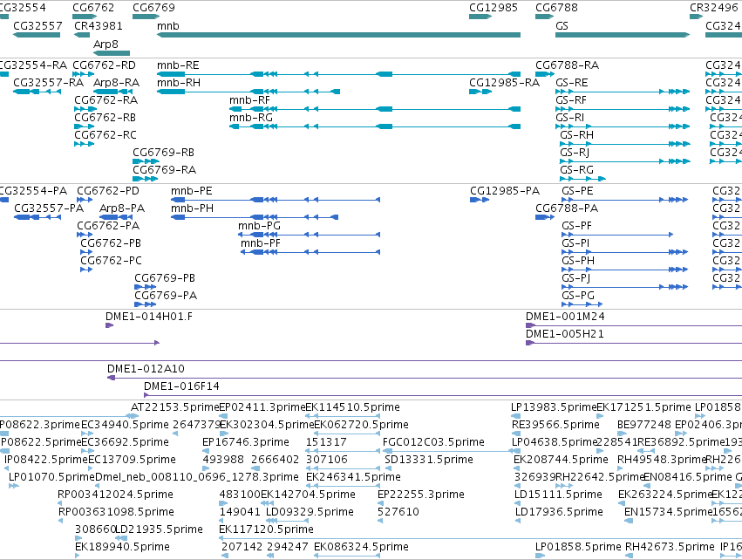The height and width of the screenshot is (560, 742).
Task: Click the CR43981 gene label
Action: click(x=99, y=26)
